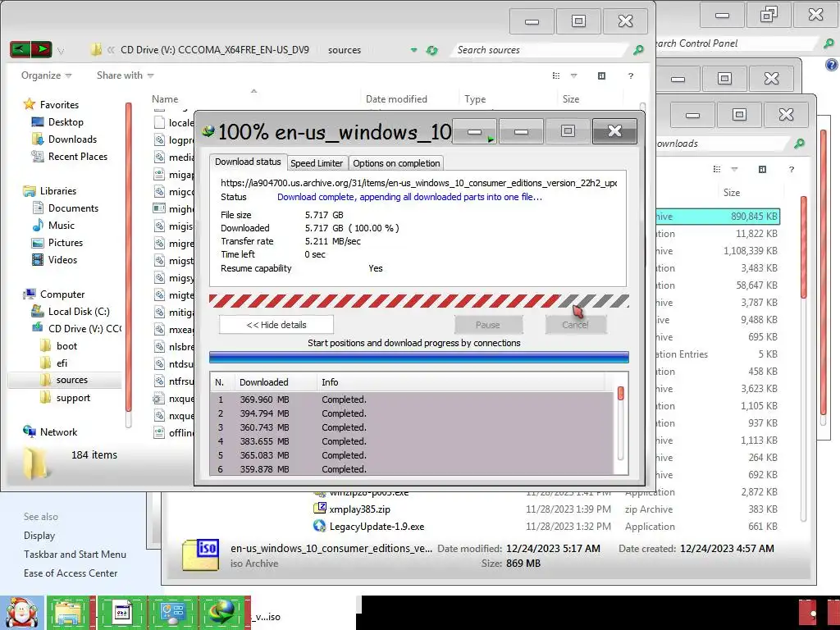The width and height of the screenshot is (840, 630).
Task: Open the efi folder in tree
Action: pyautogui.click(x=62, y=363)
